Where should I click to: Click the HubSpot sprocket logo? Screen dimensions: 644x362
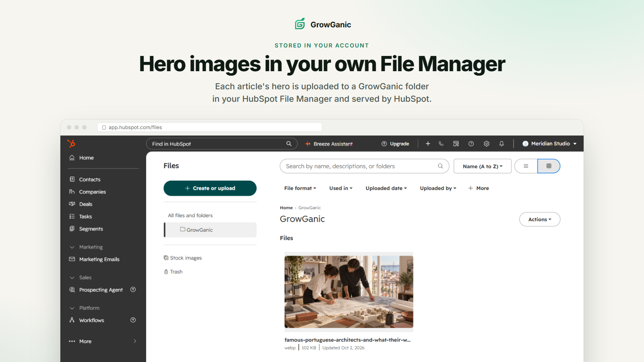[71, 144]
